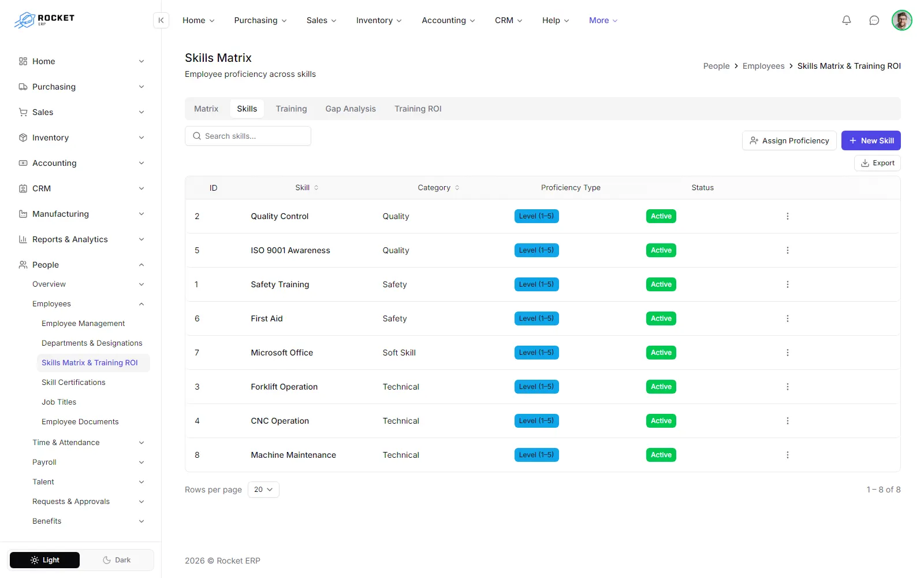The height and width of the screenshot is (578, 924).
Task: Click the New Skill button
Action: [871, 140]
